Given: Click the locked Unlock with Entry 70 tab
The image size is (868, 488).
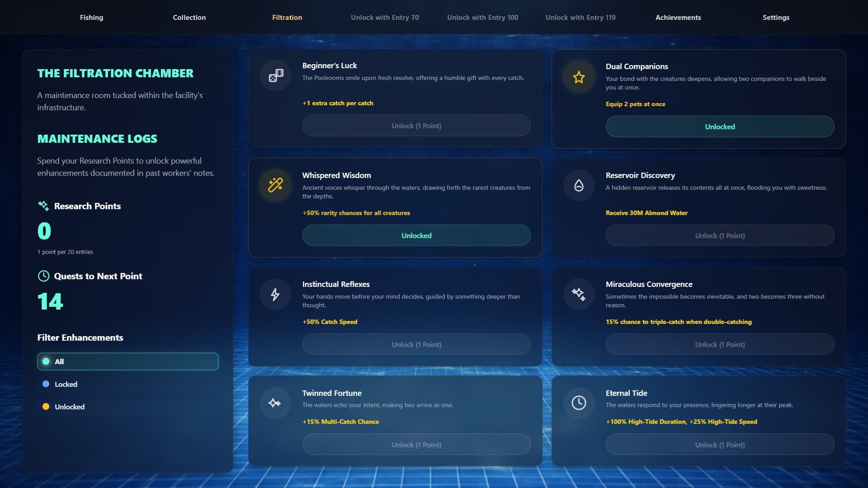Looking at the screenshot, I should click(x=385, y=17).
